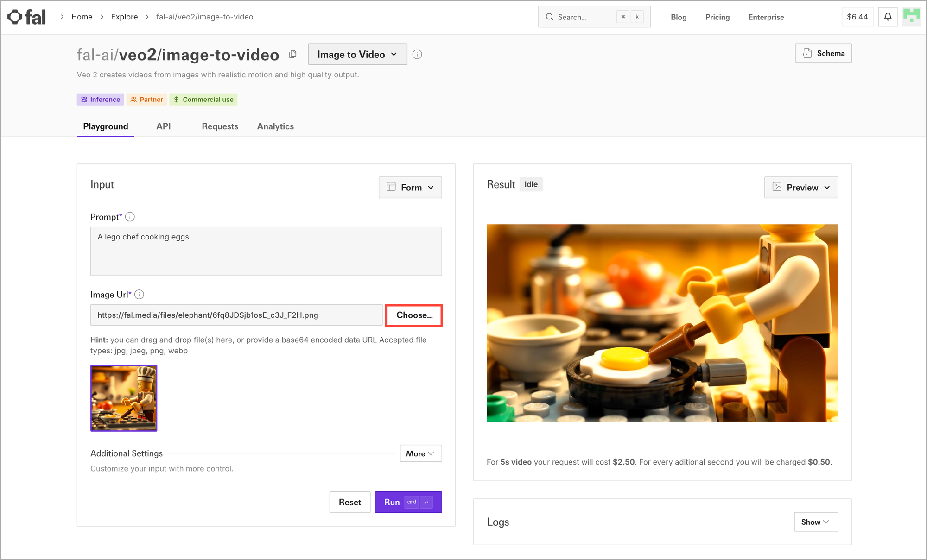Viewport: 927px width, 560px height.
Task: Open the Analytics tab
Action: pyautogui.click(x=275, y=126)
